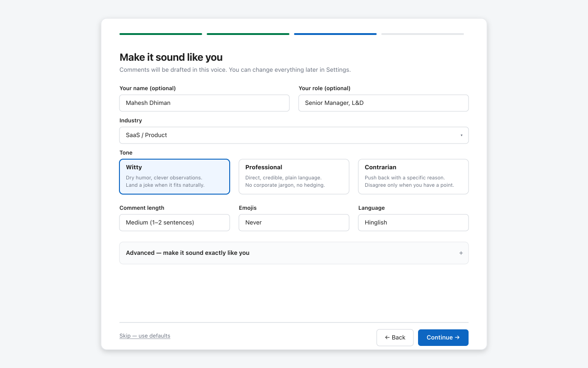Open the Language dropdown
Screen dimensions: 588x368
413,223
